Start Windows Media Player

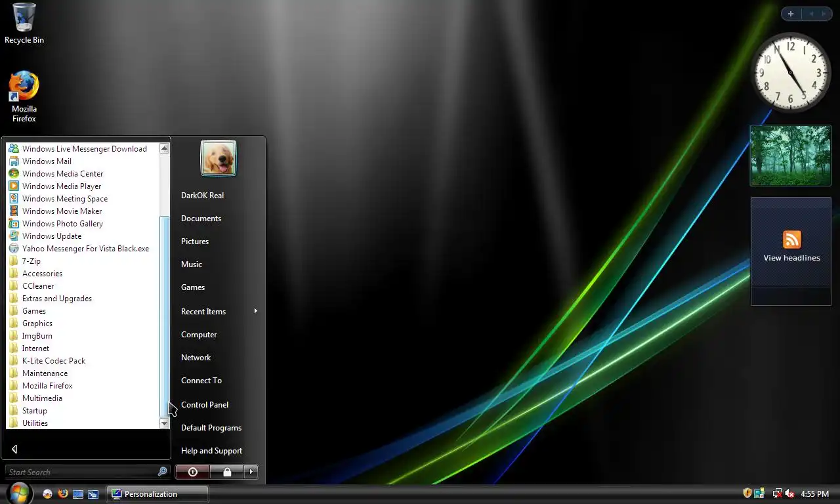pos(54,186)
